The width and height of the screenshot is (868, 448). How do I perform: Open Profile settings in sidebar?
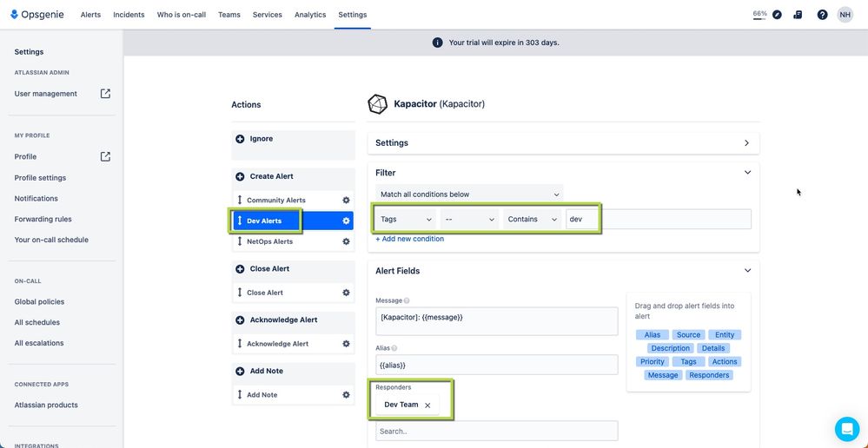pos(40,177)
